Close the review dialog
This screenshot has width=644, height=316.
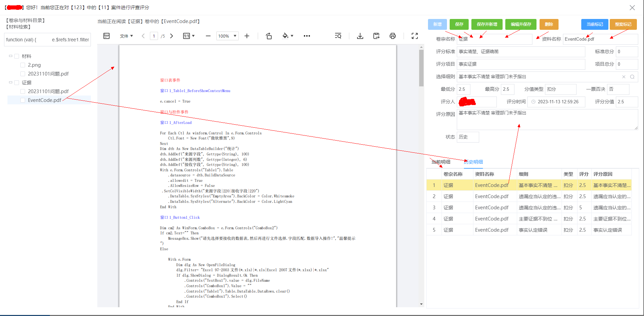(x=632, y=7)
